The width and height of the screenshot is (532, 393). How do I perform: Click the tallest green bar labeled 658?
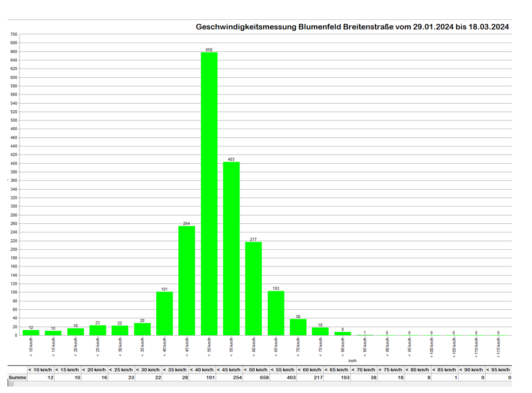pyautogui.click(x=209, y=194)
